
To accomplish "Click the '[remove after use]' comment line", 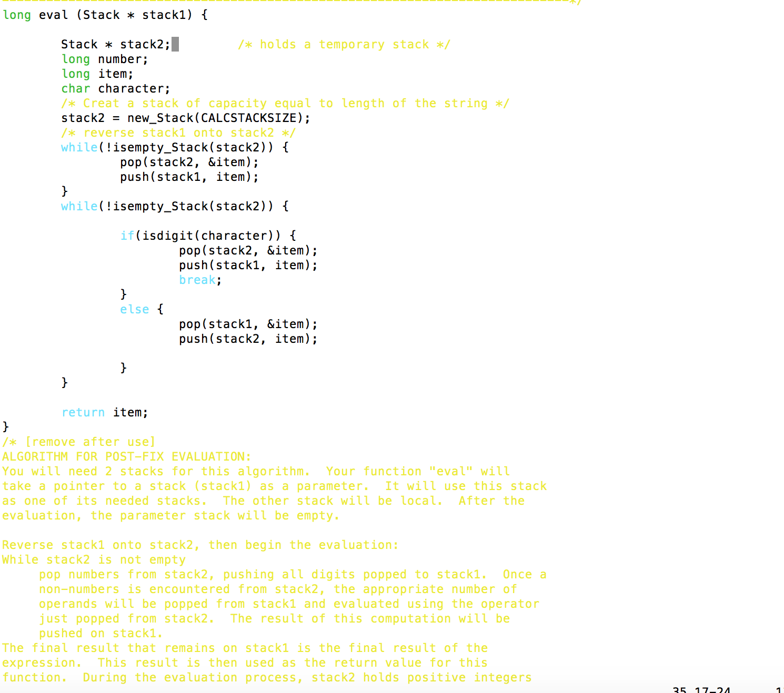I will pyautogui.click(x=79, y=442).
